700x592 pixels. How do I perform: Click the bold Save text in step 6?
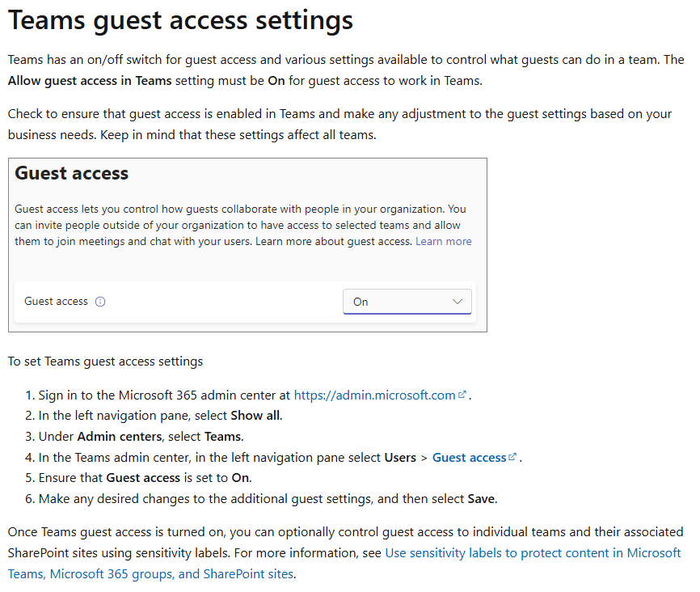[x=481, y=498]
